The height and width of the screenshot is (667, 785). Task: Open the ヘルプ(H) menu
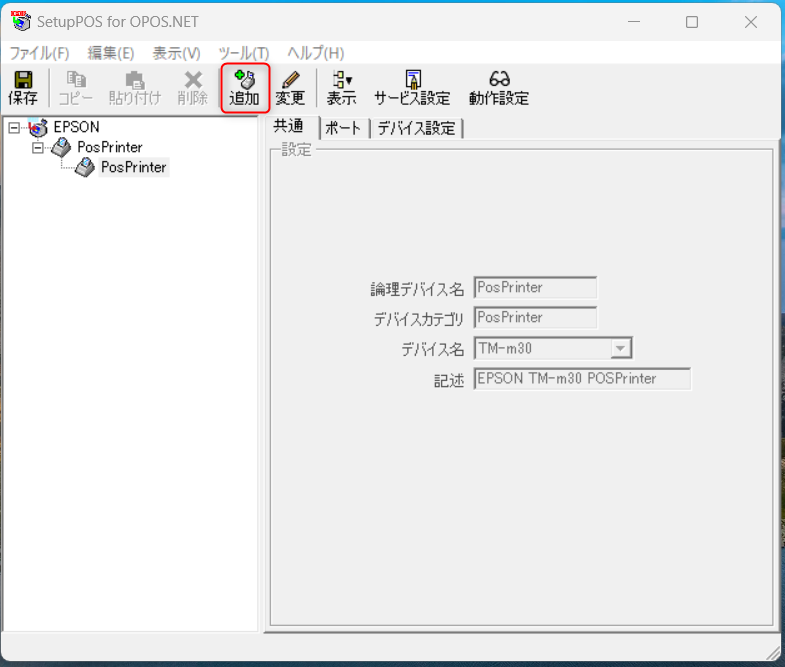click(x=315, y=53)
